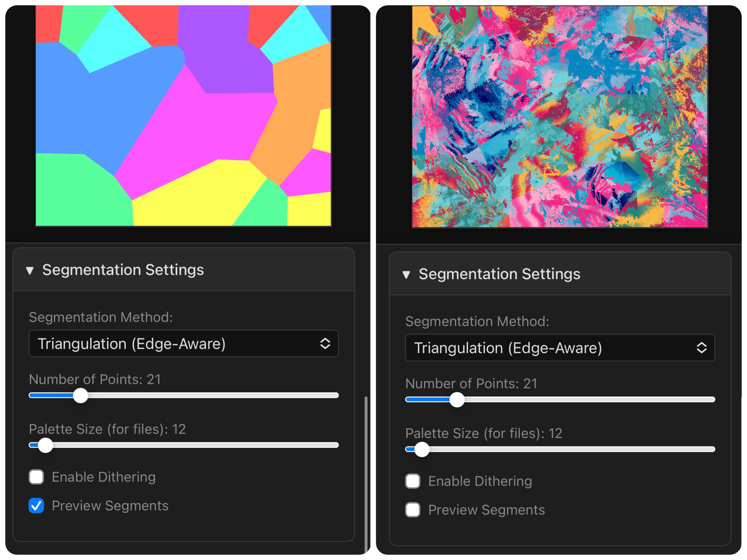The height and width of the screenshot is (560, 747).
Task: Click left Number of Points slider handle
Action: pyautogui.click(x=81, y=396)
